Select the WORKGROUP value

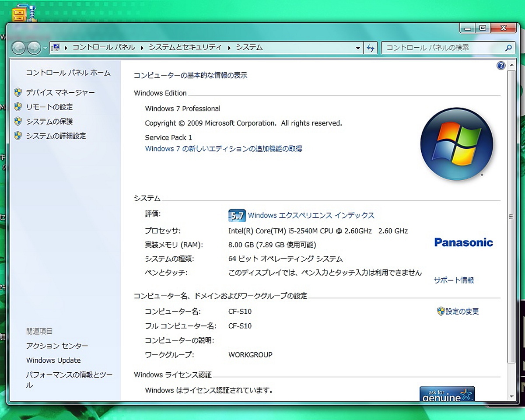(250, 355)
